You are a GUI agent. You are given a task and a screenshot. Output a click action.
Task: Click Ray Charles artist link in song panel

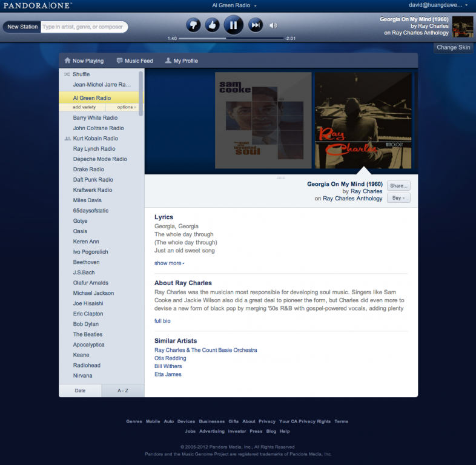[366, 191]
